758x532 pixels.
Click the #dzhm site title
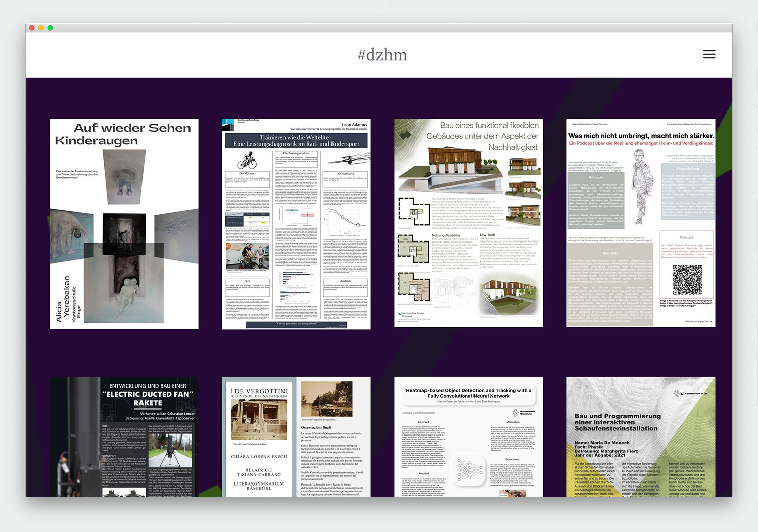(x=383, y=54)
